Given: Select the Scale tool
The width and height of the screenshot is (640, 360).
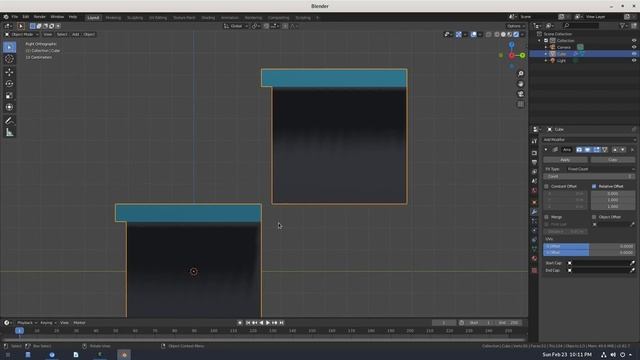Looking at the screenshot, I should click(9, 96).
